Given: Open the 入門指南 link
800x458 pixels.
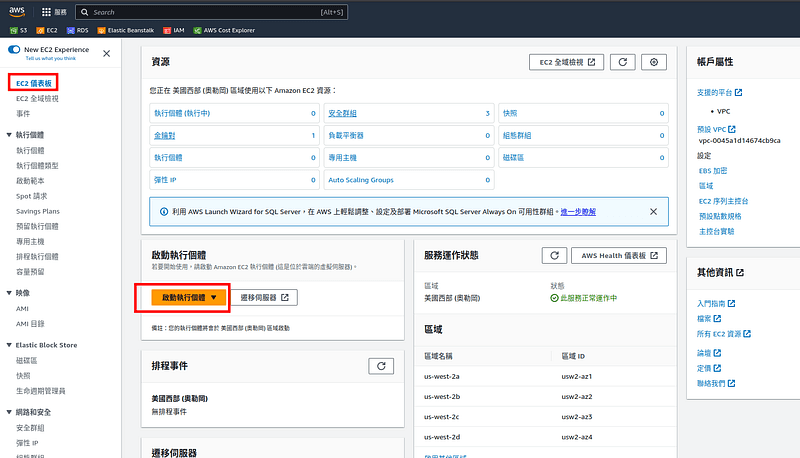Looking at the screenshot, I should (x=716, y=303).
